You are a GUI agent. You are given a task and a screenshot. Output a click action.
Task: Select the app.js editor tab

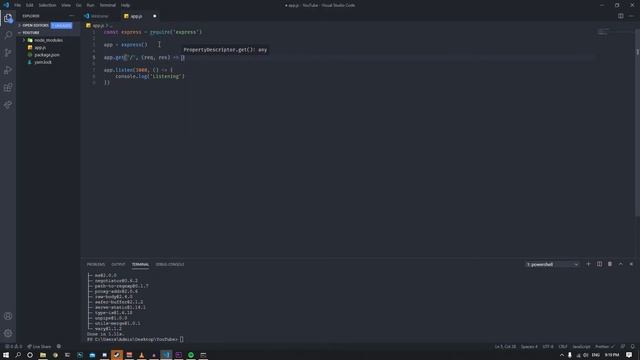[136, 16]
